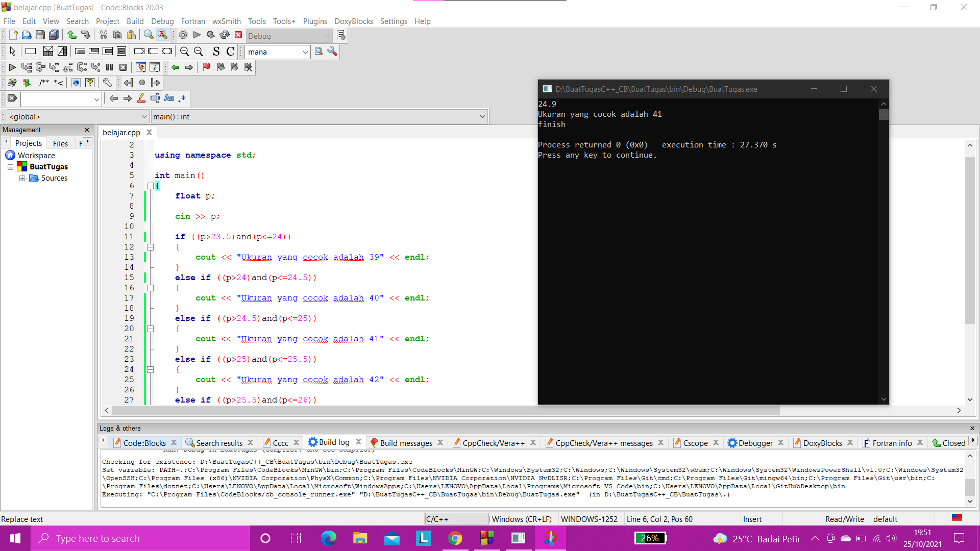The image size is (980, 551).
Task: Open the Build menu
Action: [x=135, y=21]
